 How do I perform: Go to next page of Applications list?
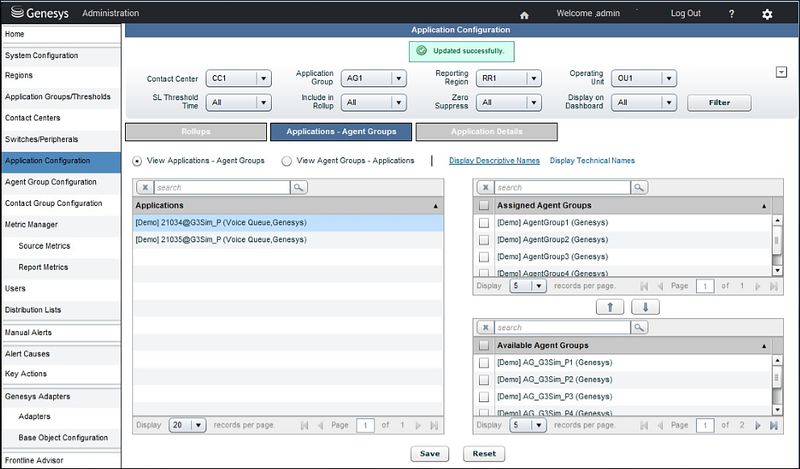(x=418, y=425)
